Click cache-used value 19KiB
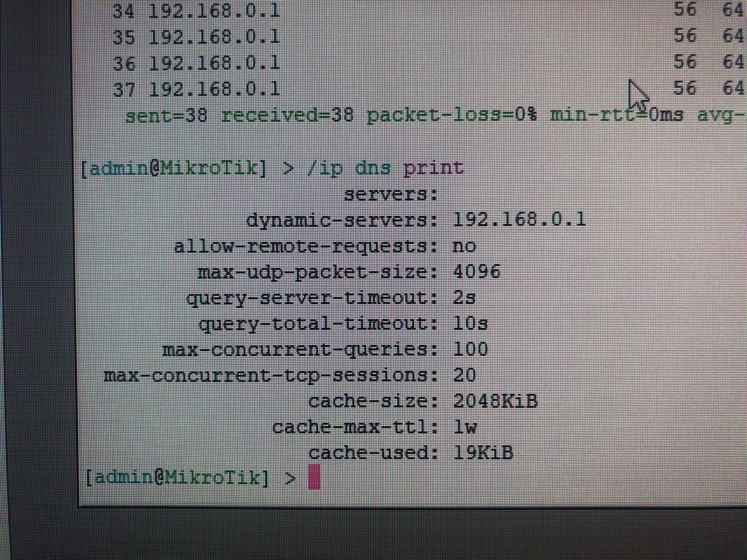 (x=483, y=452)
